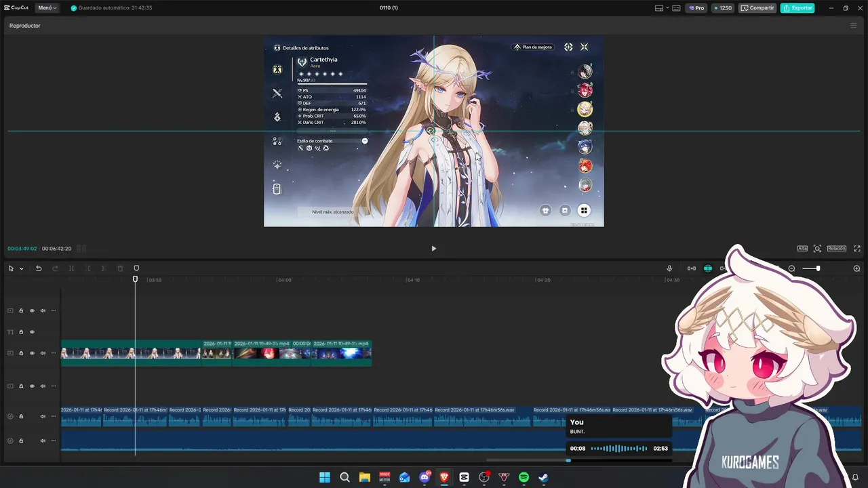The image size is (868, 488).
Task: Open the Alta preview quality selector
Action: (802, 249)
